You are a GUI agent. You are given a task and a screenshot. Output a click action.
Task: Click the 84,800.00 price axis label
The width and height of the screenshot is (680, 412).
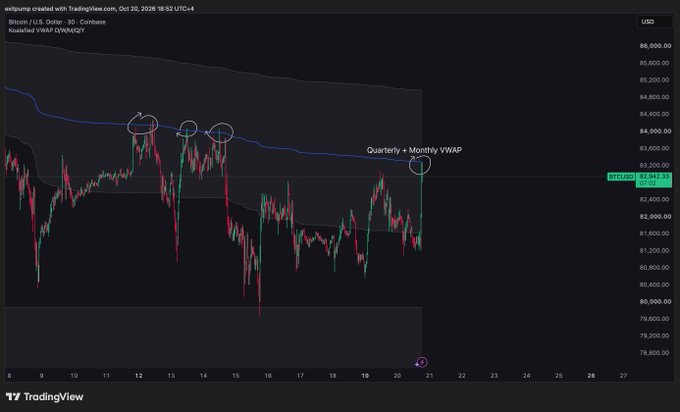[x=655, y=97]
